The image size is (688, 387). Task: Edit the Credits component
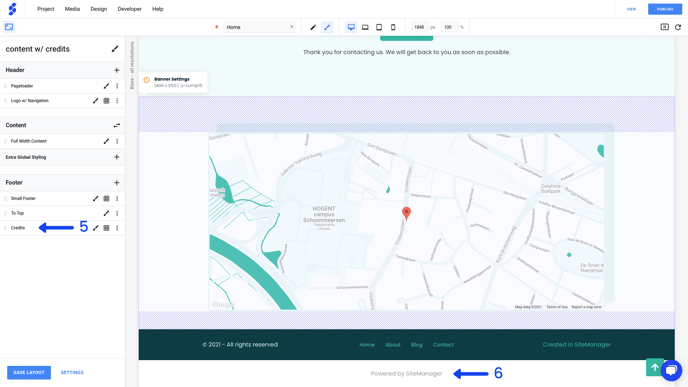click(96, 228)
